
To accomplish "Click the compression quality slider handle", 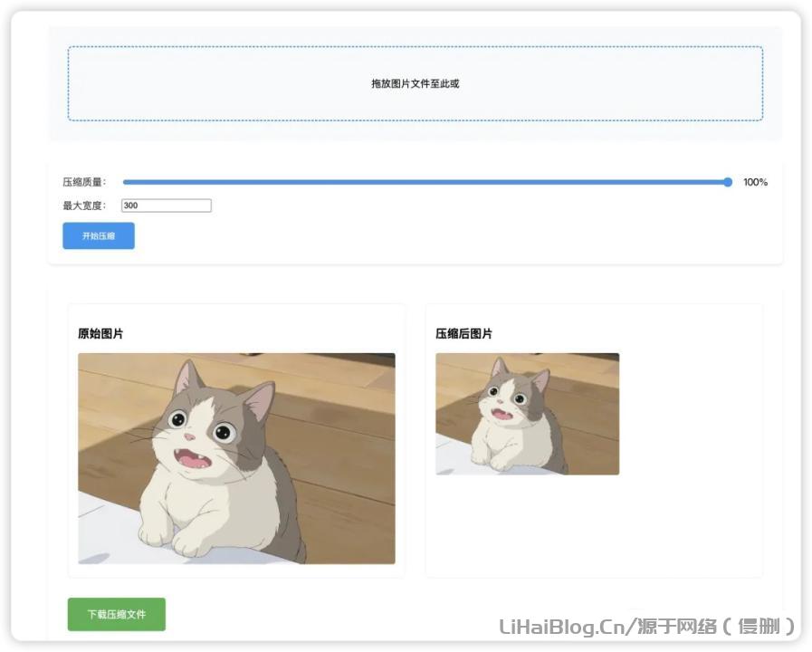I will (728, 182).
